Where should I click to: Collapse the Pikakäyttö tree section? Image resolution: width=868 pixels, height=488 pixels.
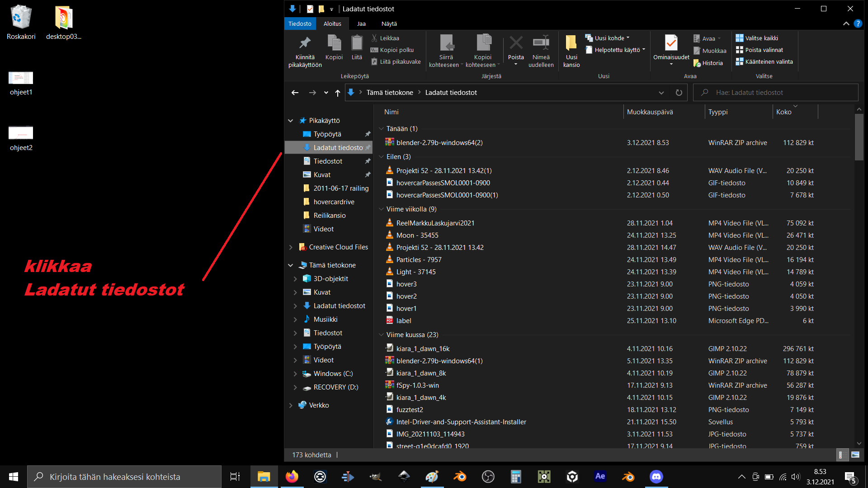pyautogui.click(x=291, y=121)
